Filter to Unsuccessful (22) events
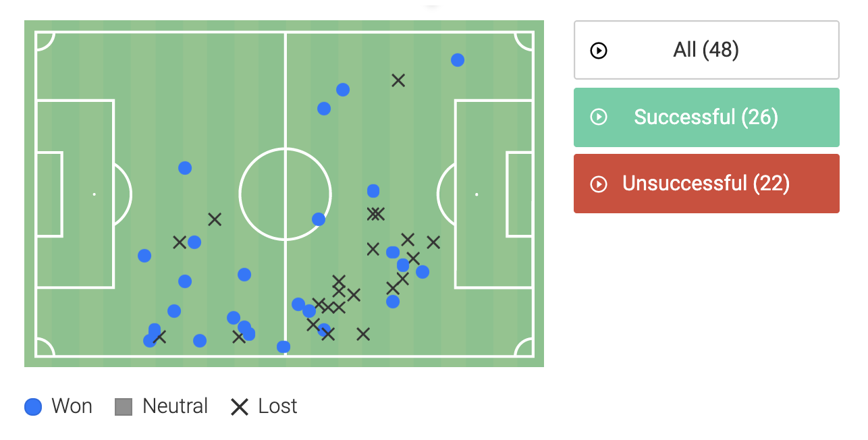This screenshot has height=440, width=868. 706,184
